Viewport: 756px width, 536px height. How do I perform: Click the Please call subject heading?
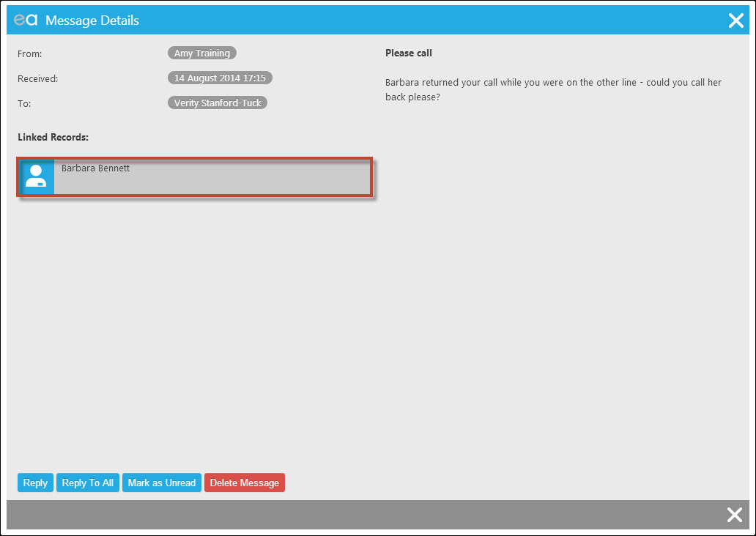(x=408, y=53)
